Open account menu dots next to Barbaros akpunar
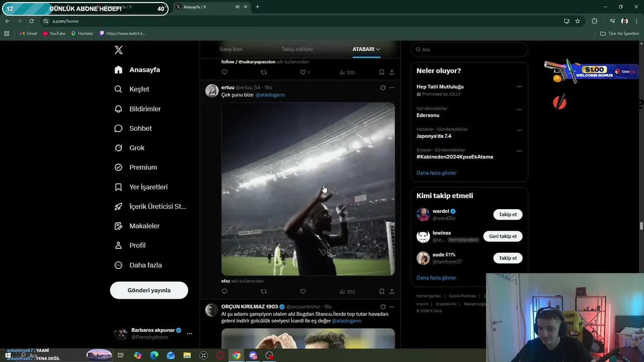Viewport: 644px width, 362px height. point(190,333)
